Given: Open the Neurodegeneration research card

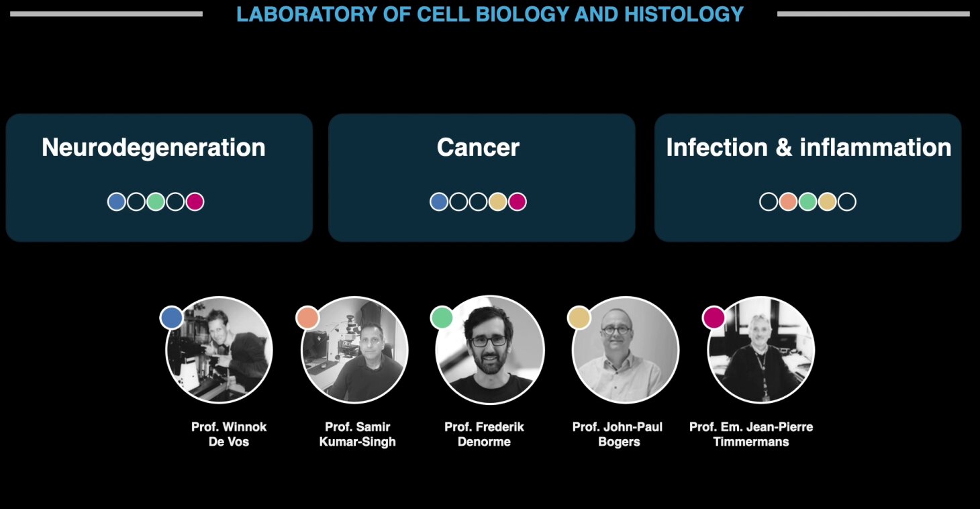Looking at the screenshot, I should [159, 177].
